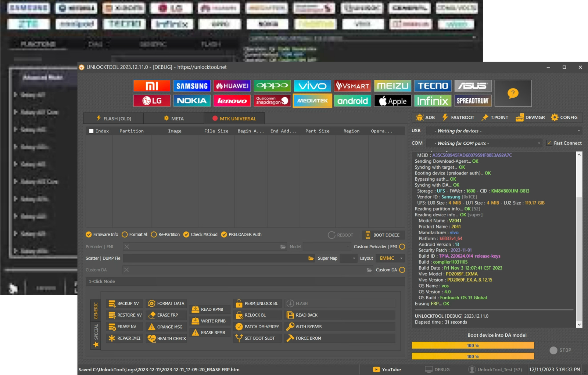This screenshot has height=375, width=588.
Task: Click the Qualcomm Snapdragon logo
Action: [272, 101]
